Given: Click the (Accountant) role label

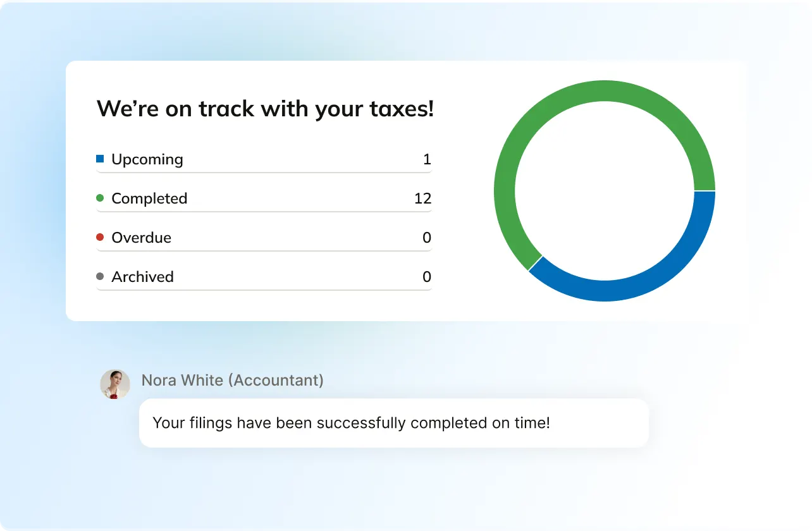Looking at the screenshot, I should pos(276,380).
